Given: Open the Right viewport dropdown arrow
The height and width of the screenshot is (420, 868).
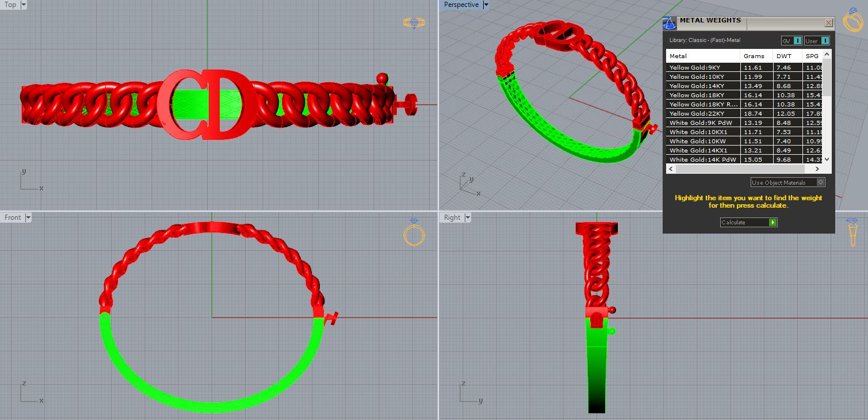Looking at the screenshot, I should coord(468,217).
